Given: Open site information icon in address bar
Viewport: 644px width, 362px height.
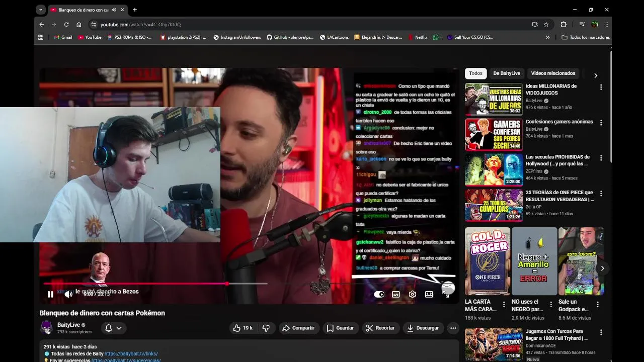Looking at the screenshot, I should tap(94, 24).
